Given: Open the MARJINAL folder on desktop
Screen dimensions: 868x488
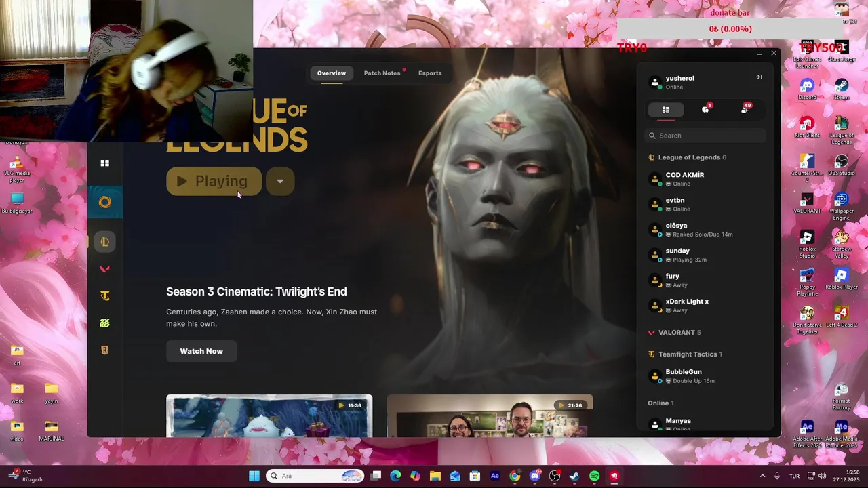Looking at the screenshot, I should pos(52,430).
